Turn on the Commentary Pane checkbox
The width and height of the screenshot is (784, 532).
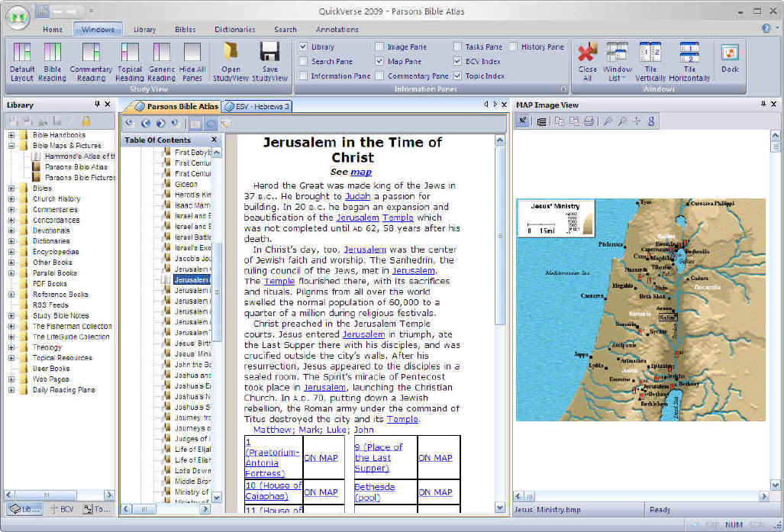(379, 76)
